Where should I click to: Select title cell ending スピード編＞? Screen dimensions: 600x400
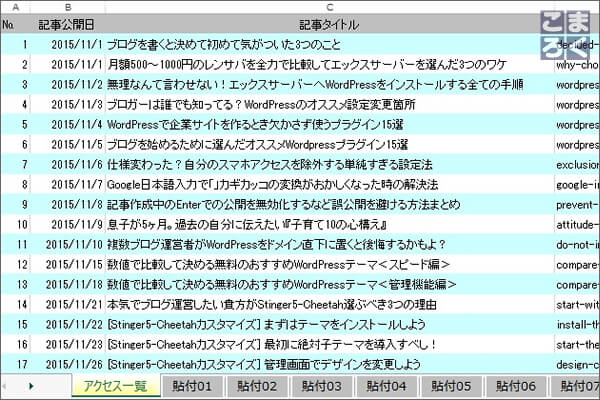point(329,264)
